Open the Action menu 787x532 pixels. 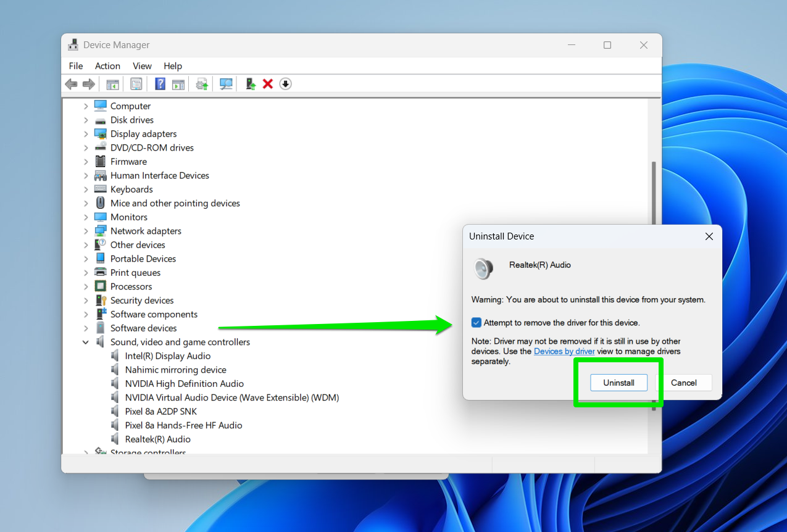tap(107, 66)
